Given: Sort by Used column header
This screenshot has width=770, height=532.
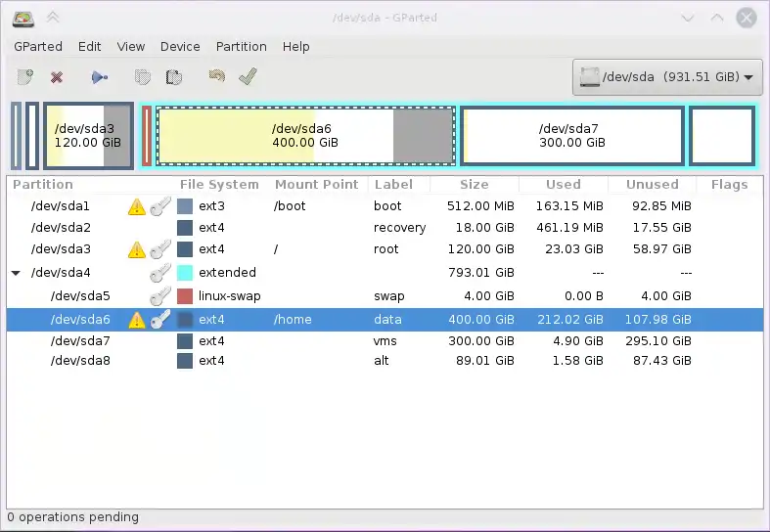Looking at the screenshot, I should tap(564, 185).
